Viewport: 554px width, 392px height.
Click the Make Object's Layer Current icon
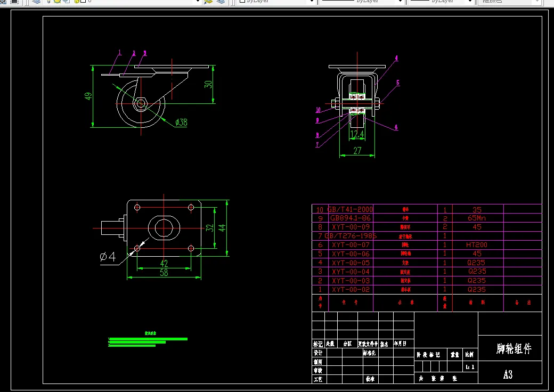tap(208, 2)
